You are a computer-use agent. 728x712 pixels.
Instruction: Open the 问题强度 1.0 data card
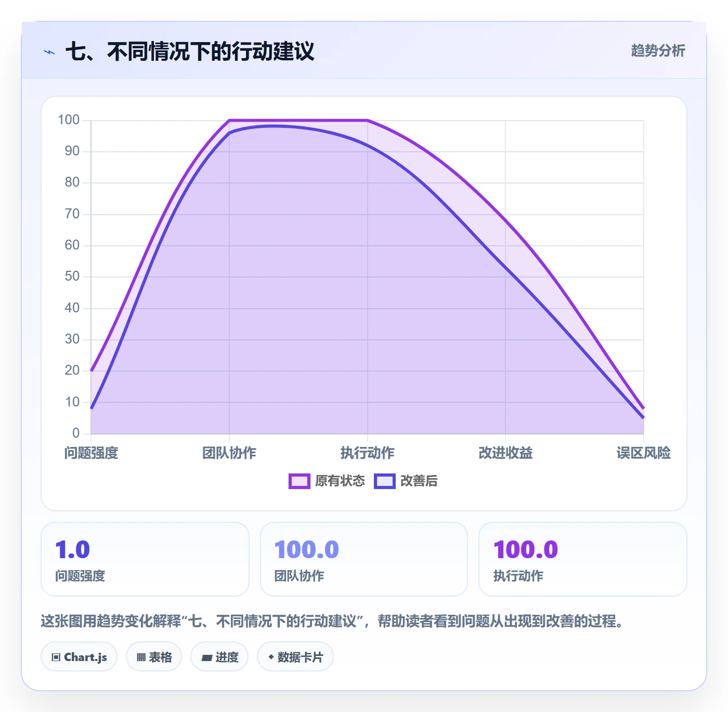pyautogui.click(x=145, y=559)
